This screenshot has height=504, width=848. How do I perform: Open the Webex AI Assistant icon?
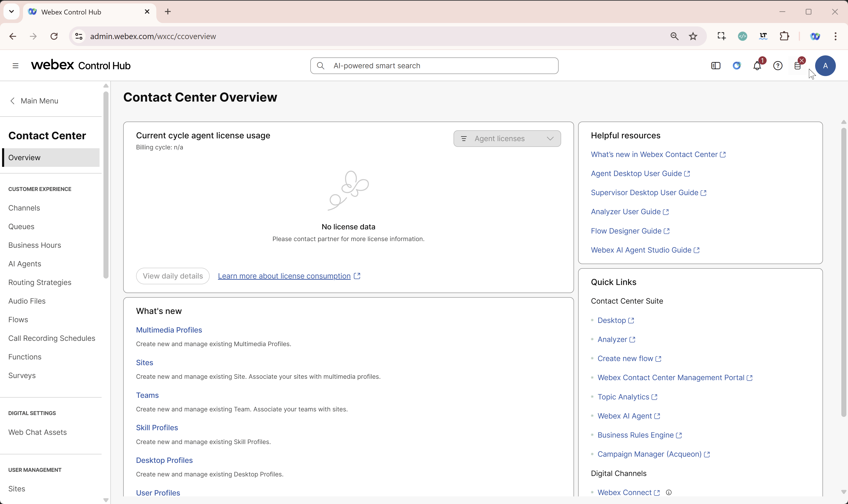(x=736, y=65)
